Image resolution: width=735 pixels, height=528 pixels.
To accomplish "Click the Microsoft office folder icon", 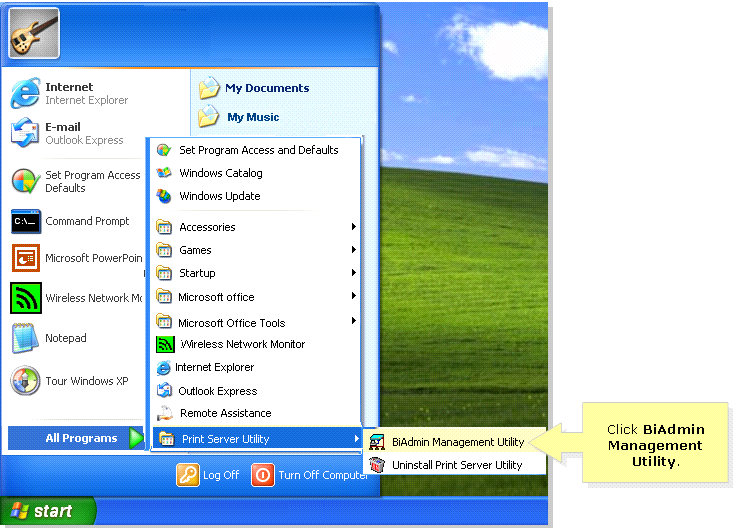I will pos(164,296).
